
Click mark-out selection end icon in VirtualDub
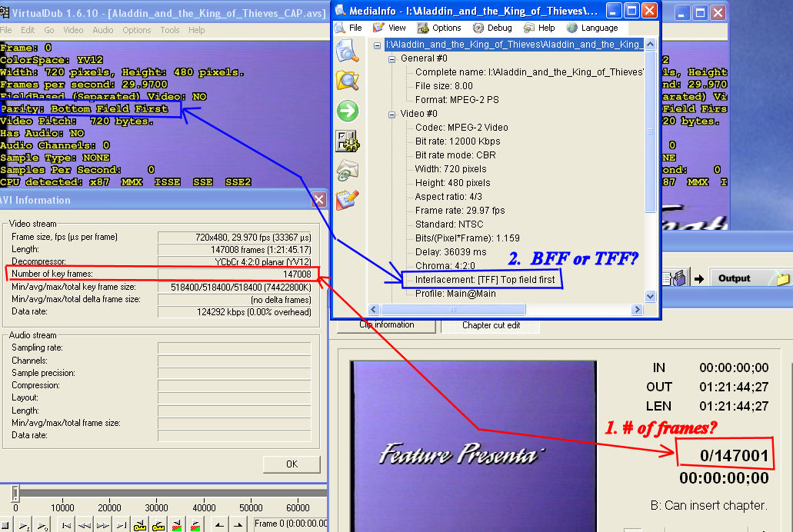(238, 526)
